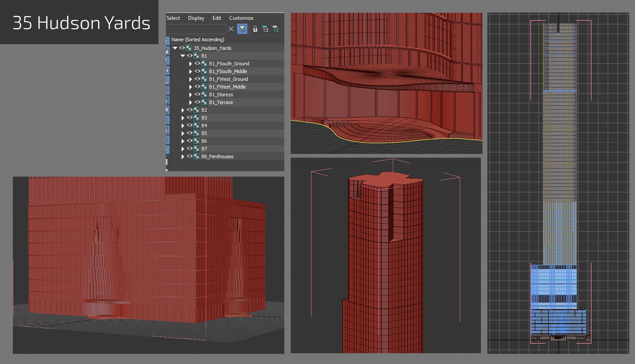Image resolution: width=635 pixels, height=364 pixels.
Task: Expand the B7 group
Action: click(183, 149)
